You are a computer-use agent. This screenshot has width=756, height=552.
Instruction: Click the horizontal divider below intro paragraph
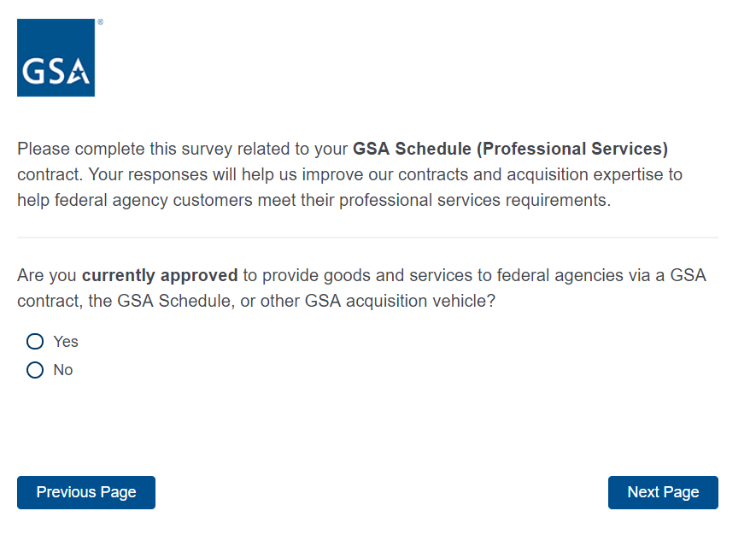367,238
